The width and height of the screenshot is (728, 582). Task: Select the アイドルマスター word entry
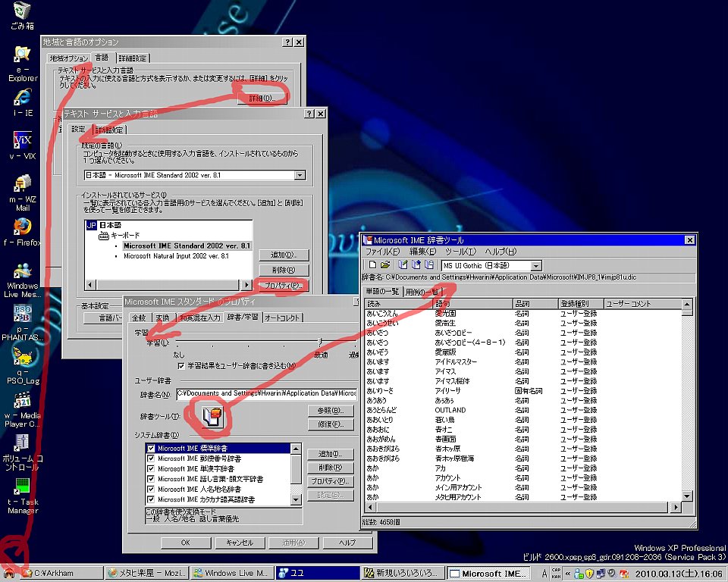[456, 361]
